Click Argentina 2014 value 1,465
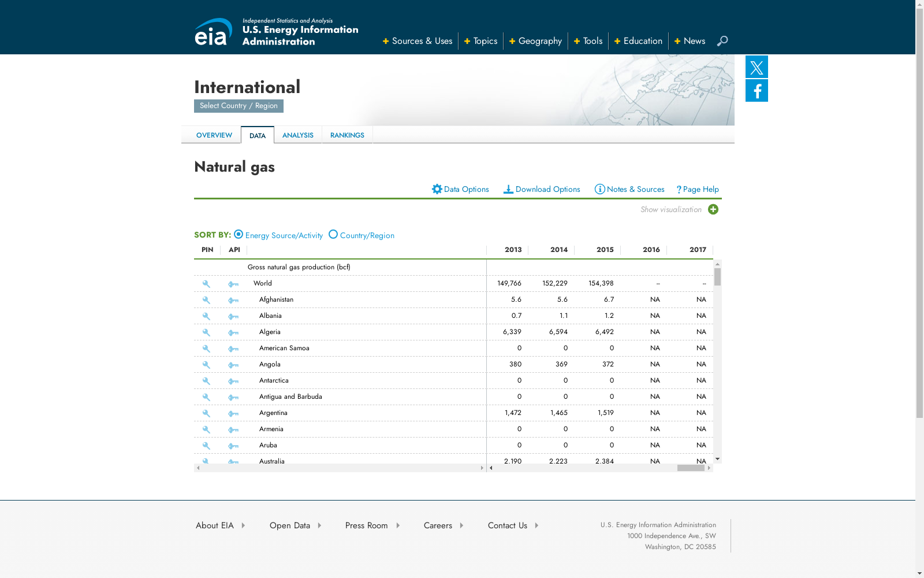This screenshot has height=578, width=924. (x=559, y=413)
